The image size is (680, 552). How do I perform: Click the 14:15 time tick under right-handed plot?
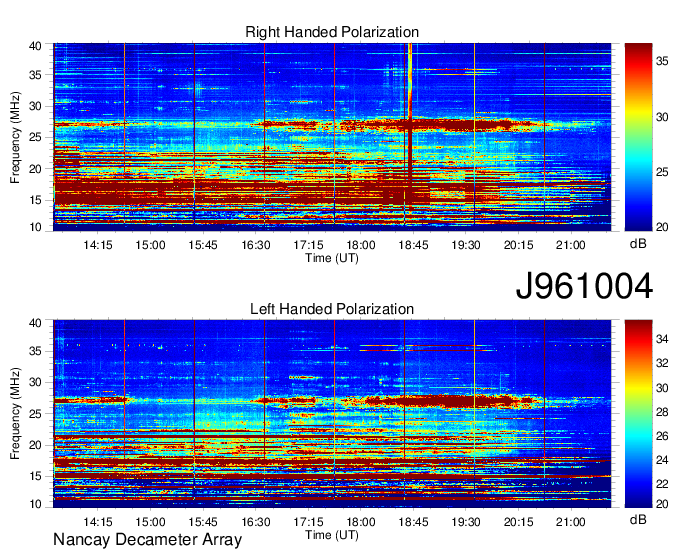[x=98, y=245]
